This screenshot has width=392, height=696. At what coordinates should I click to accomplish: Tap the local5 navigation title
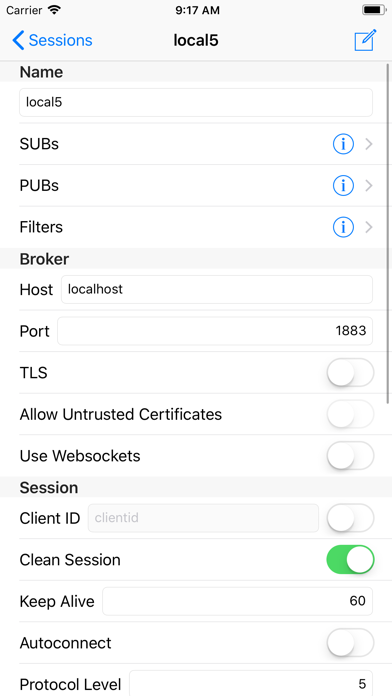196,40
